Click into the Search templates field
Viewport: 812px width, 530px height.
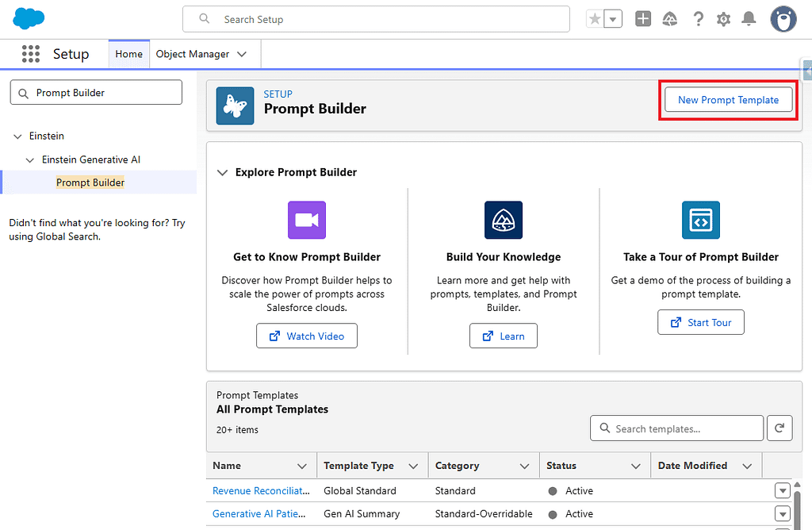[676, 428]
